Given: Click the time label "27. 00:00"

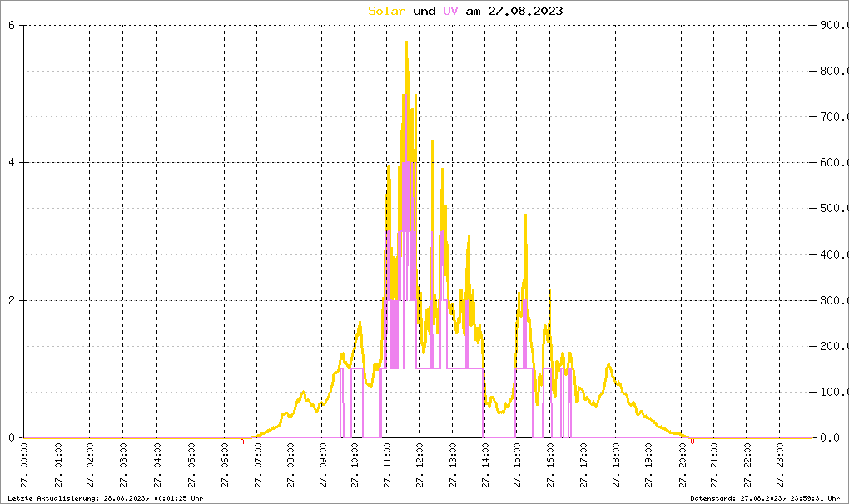Looking at the screenshot, I should click(24, 466).
